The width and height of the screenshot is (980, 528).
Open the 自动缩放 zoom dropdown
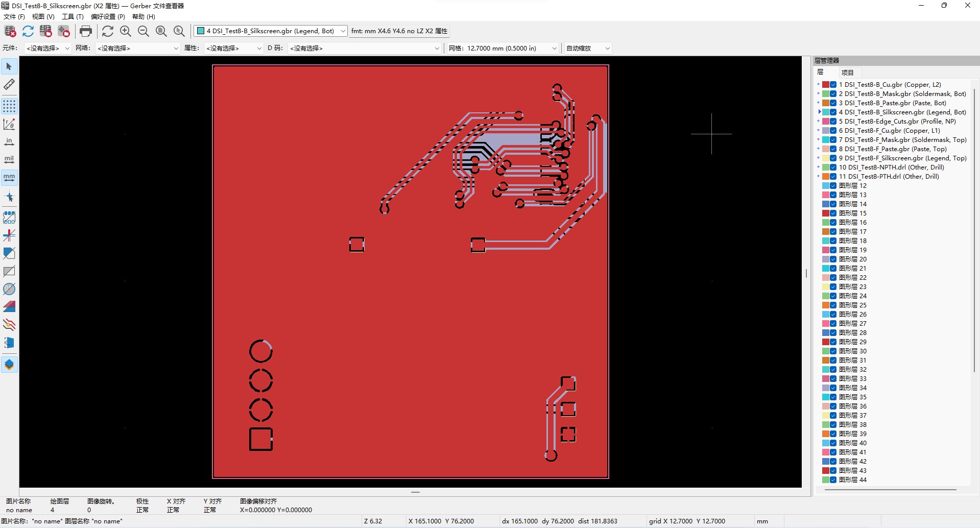click(x=588, y=48)
